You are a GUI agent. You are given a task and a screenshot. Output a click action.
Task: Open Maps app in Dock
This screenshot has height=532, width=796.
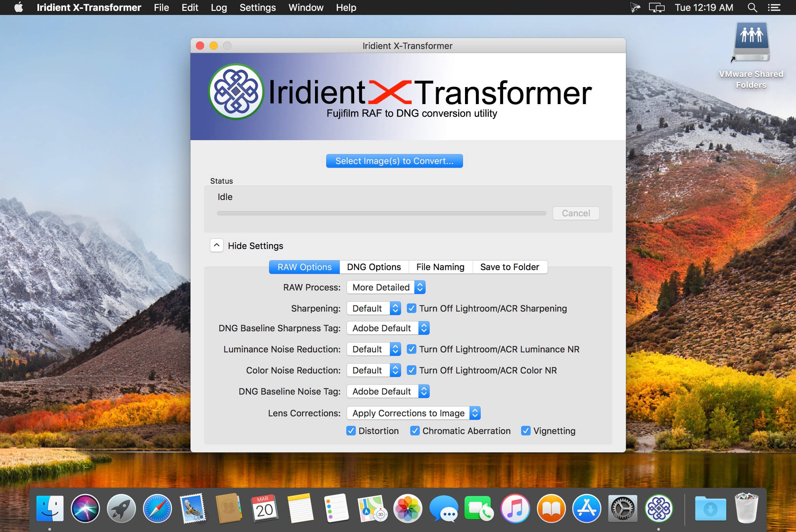tap(372, 509)
